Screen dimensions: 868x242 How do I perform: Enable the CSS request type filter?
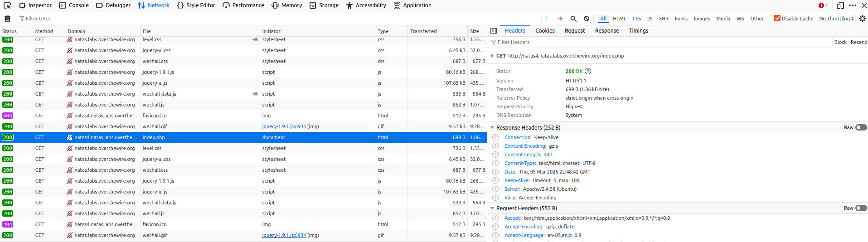[x=636, y=19]
